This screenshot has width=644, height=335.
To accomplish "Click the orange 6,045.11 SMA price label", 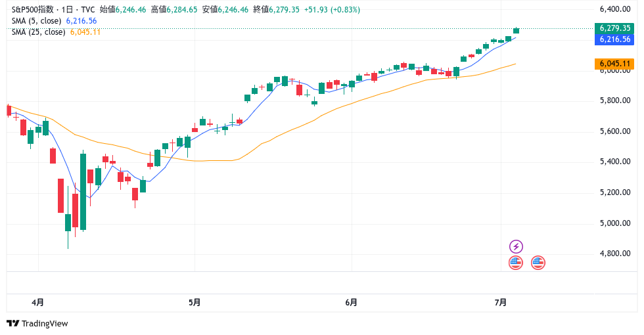I will pyautogui.click(x=614, y=64).
